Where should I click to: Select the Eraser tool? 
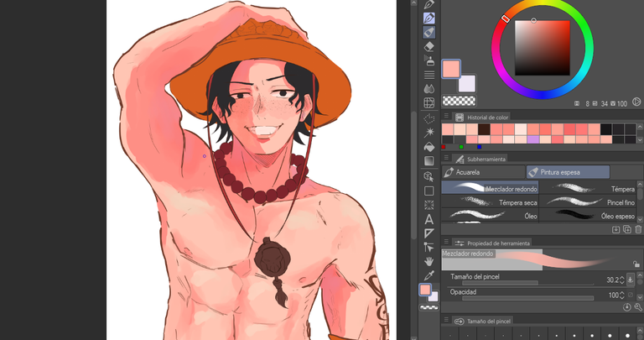point(429,46)
